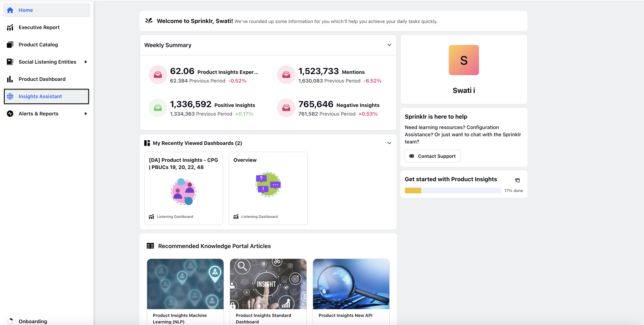Open Product Catalog menu item
The image size is (644, 325).
[47, 45]
